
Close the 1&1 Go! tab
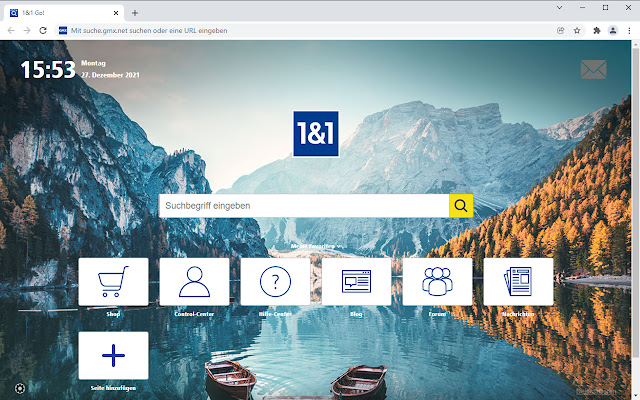point(116,13)
